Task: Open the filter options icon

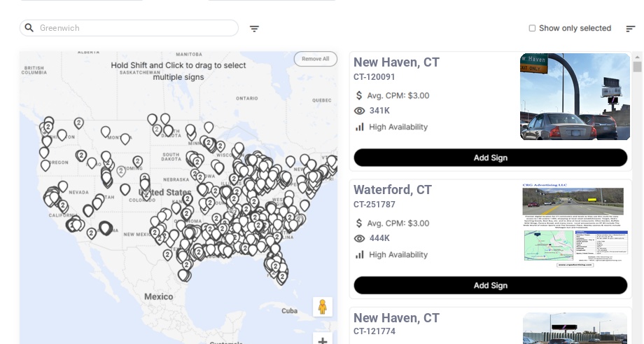Action: tap(254, 29)
